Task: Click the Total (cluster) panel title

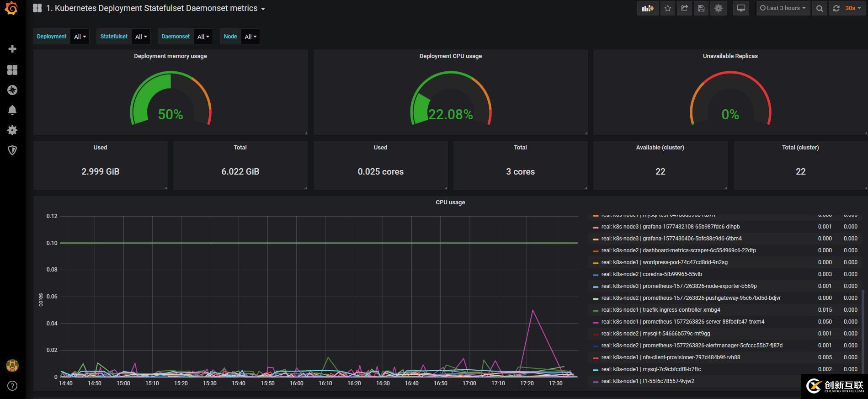Action: tap(800, 147)
